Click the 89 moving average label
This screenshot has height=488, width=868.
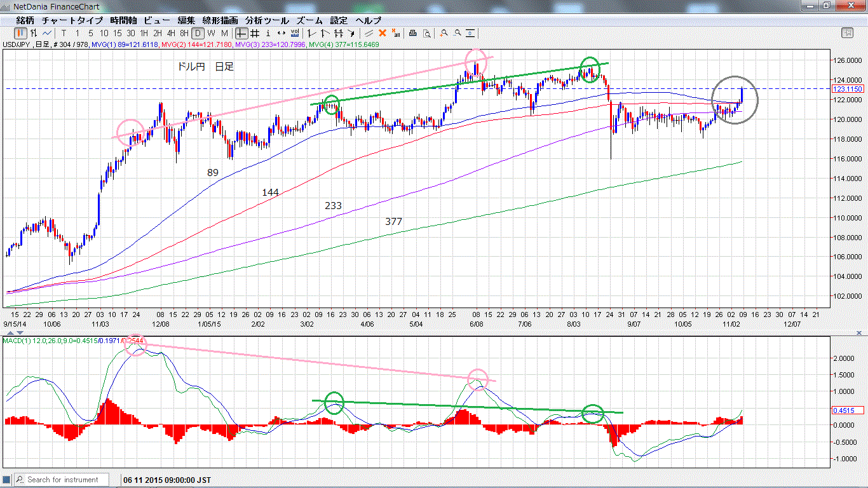[x=213, y=172]
